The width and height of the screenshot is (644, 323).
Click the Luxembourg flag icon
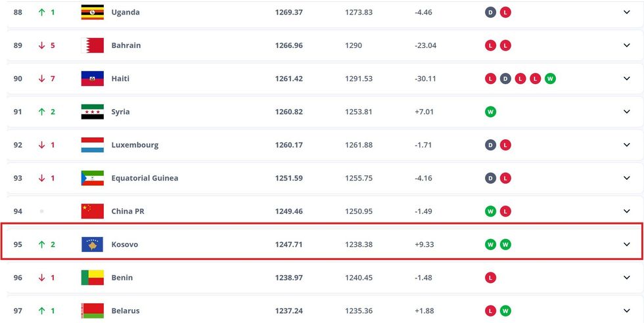pyautogui.click(x=92, y=145)
